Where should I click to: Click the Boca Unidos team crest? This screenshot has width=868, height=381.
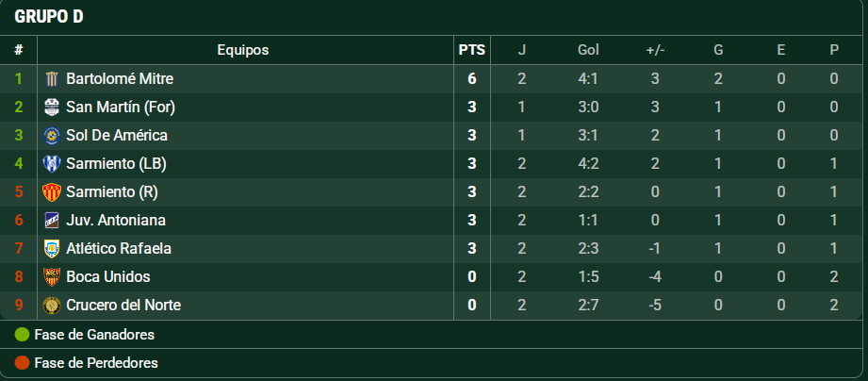52,277
